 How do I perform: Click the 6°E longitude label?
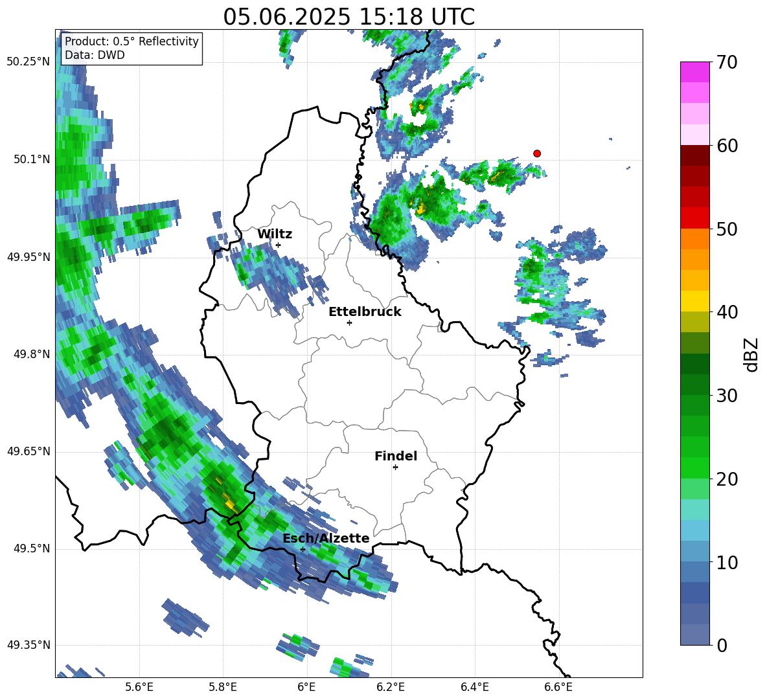[x=306, y=687]
